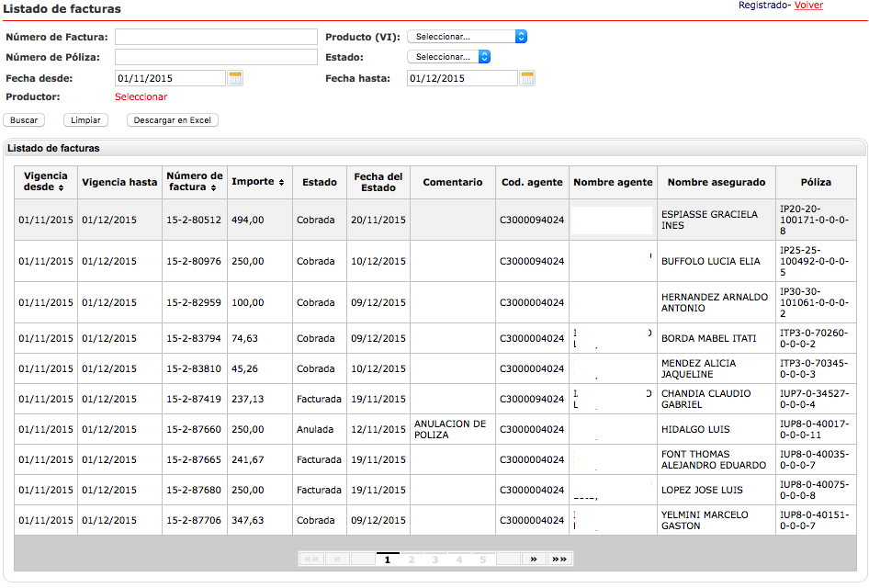869x588 pixels.
Task: Sort the table by Importe arrow
Action: (x=281, y=182)
